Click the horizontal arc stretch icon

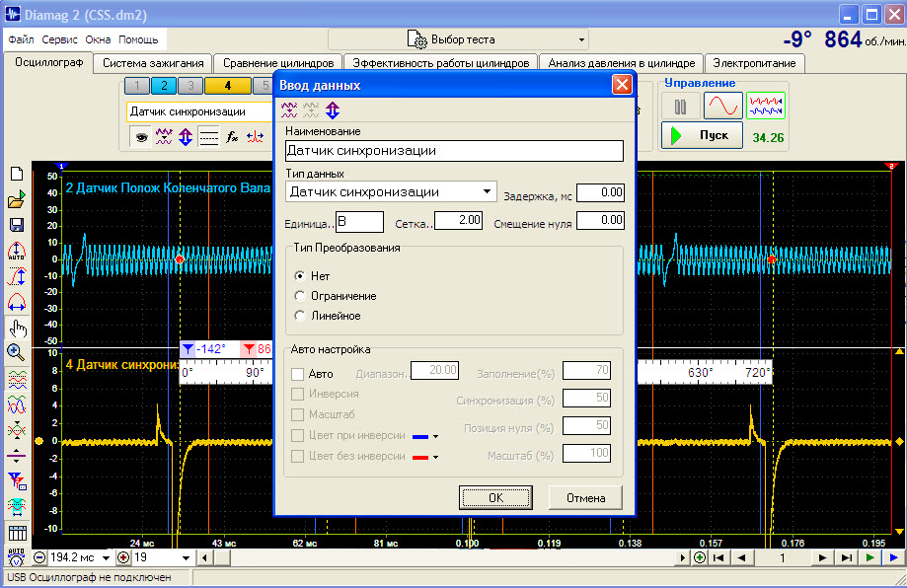(x=17, y=302)
